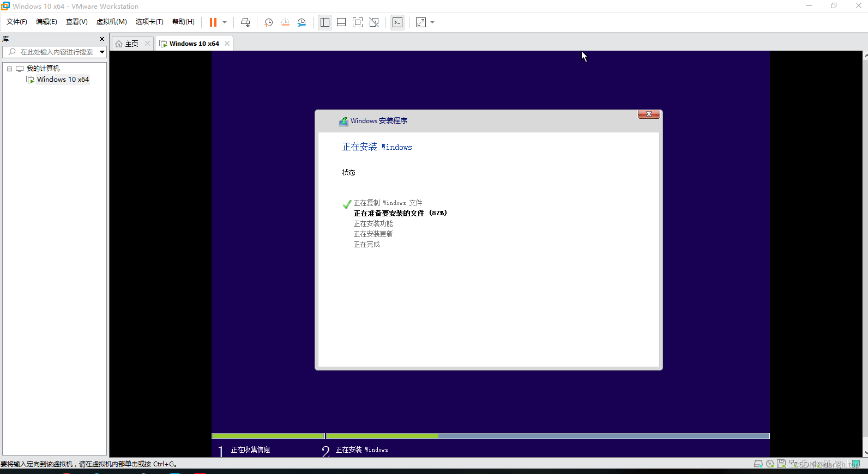
Task: Open the 帮助(H) menu
Action: pos(183,22)
